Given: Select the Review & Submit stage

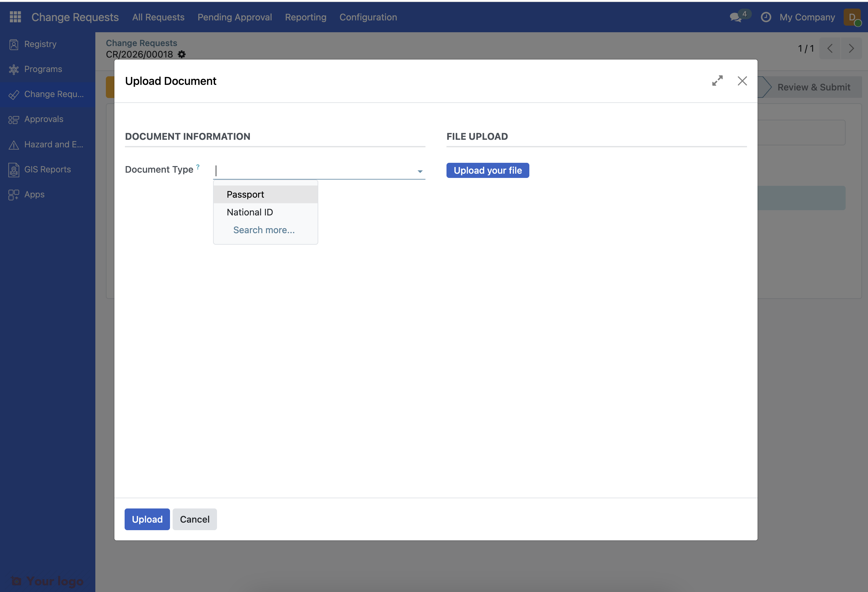Looking at the screenshot, I should click(x=813, y=87).
